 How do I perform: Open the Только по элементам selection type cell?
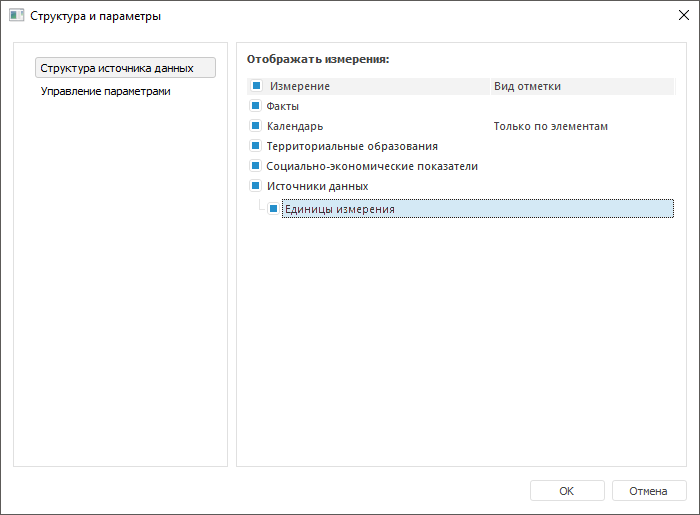pos(551,127)
